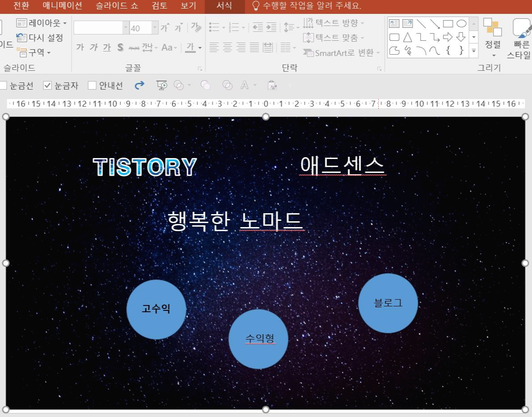
Task: Clear all text formatting
Action: tap(196, 27)
